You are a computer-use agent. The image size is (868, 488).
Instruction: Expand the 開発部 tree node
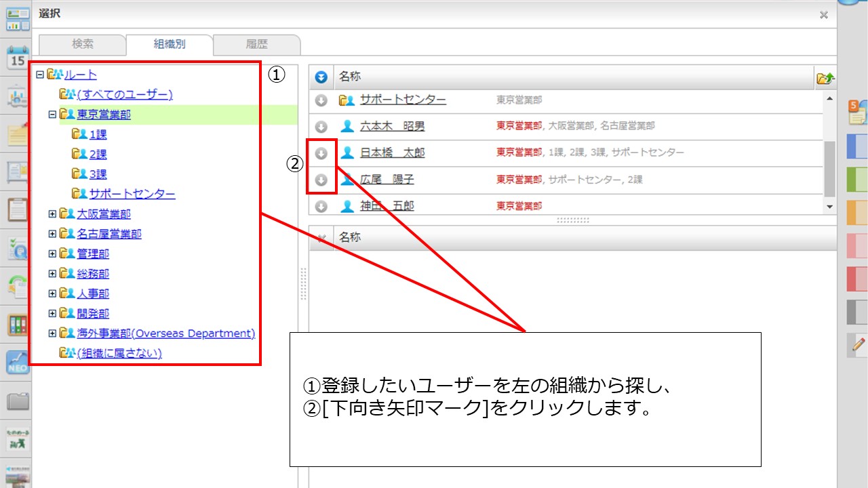pos(52,314)
